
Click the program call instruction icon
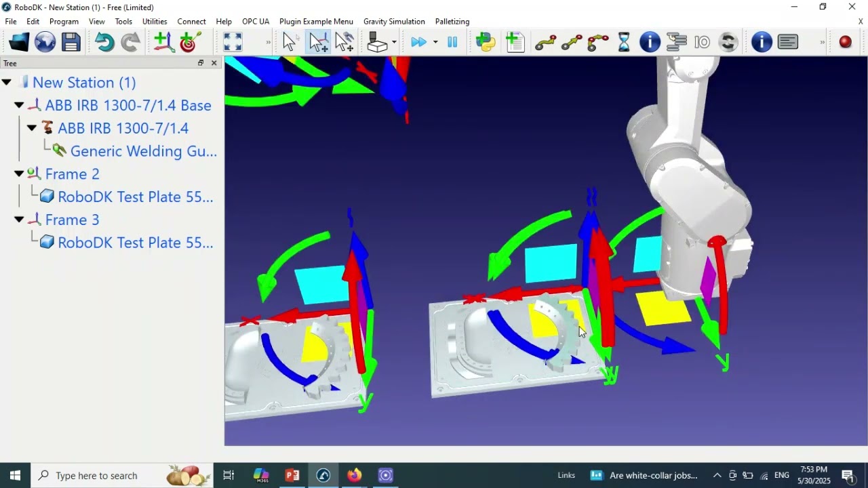[x=677, y=43]
